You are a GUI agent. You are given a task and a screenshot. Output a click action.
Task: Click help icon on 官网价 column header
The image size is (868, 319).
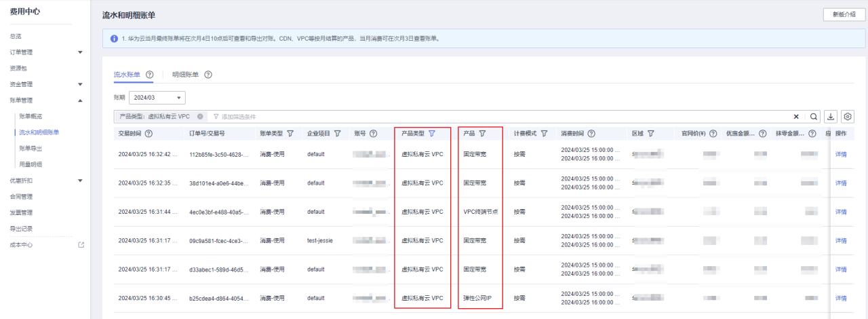(x=713, y=134)
